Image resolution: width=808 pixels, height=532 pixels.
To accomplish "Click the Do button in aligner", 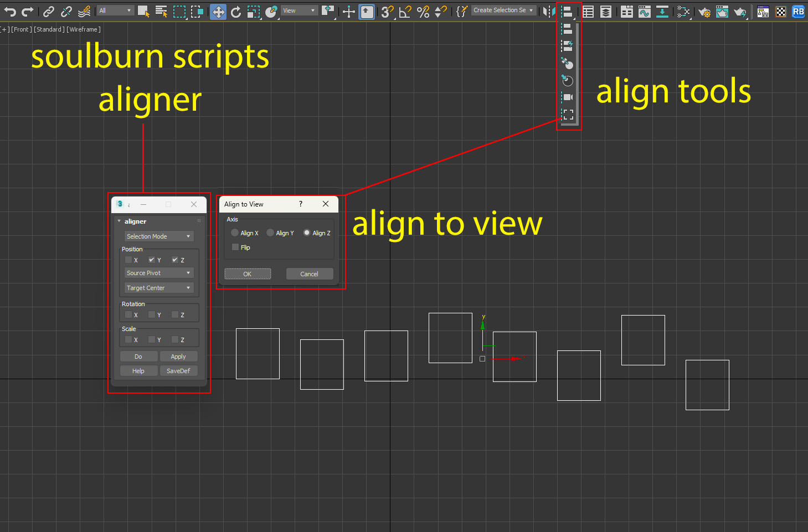I will click(138, 357).
